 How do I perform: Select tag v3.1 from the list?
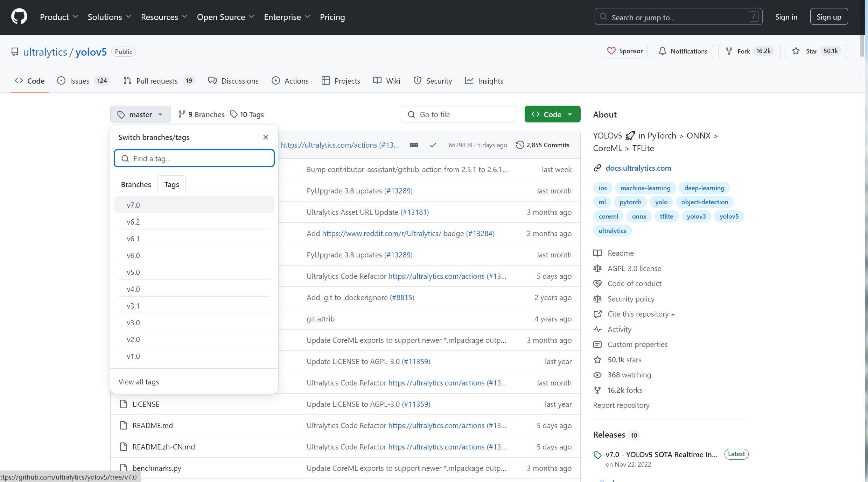[194, 306]
